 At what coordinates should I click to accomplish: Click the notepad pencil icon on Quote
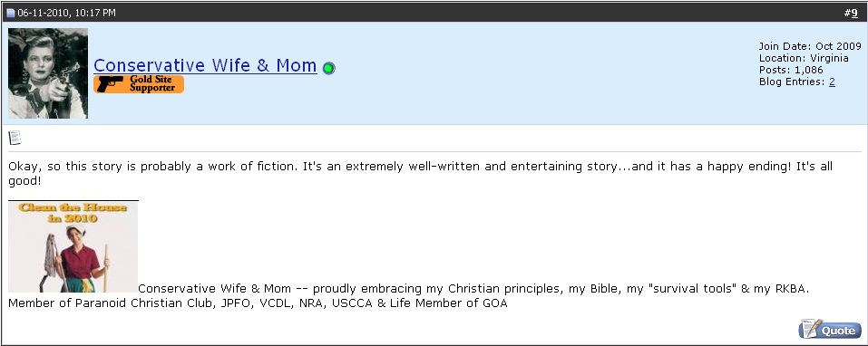point(810,328)
